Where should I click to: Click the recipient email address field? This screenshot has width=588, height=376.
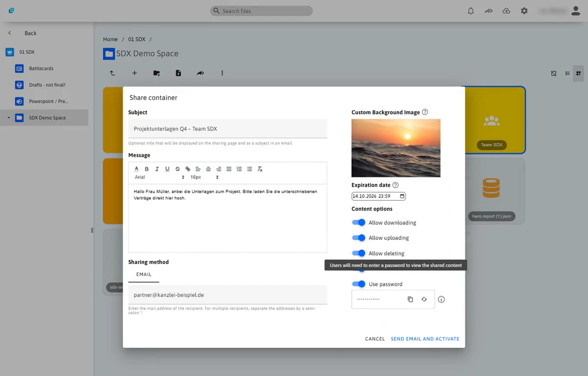pos(228,295)
